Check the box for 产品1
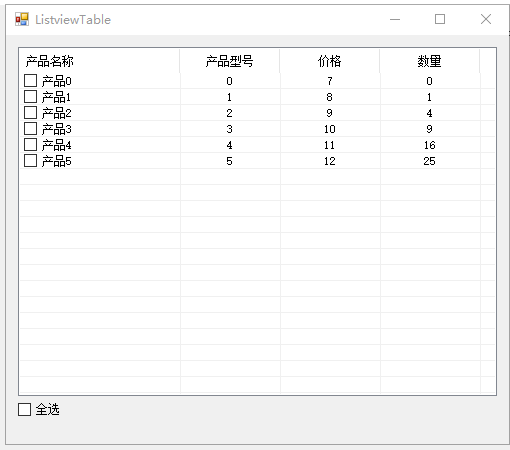510x450 pixels. (x=30, y=97)
